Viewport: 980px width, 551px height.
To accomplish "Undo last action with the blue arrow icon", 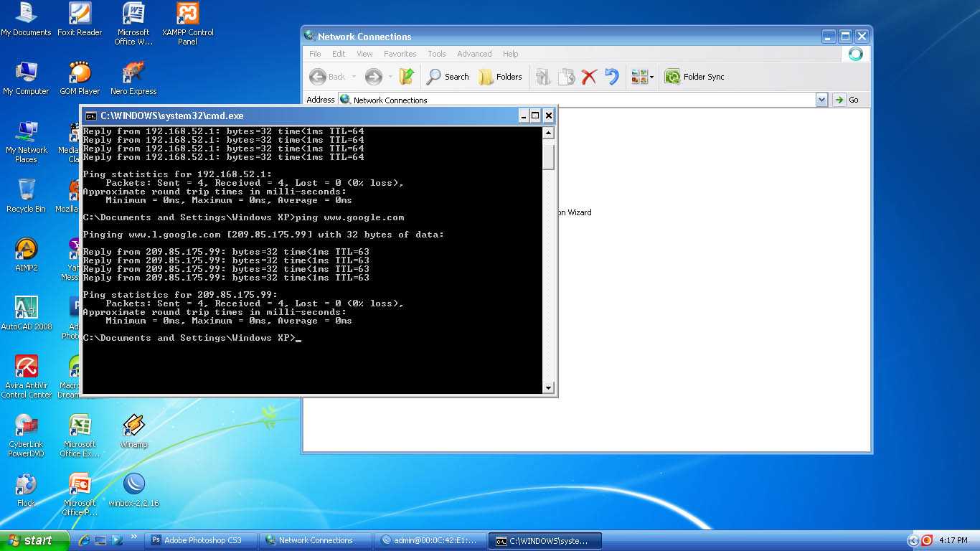I will pos(611,77).
